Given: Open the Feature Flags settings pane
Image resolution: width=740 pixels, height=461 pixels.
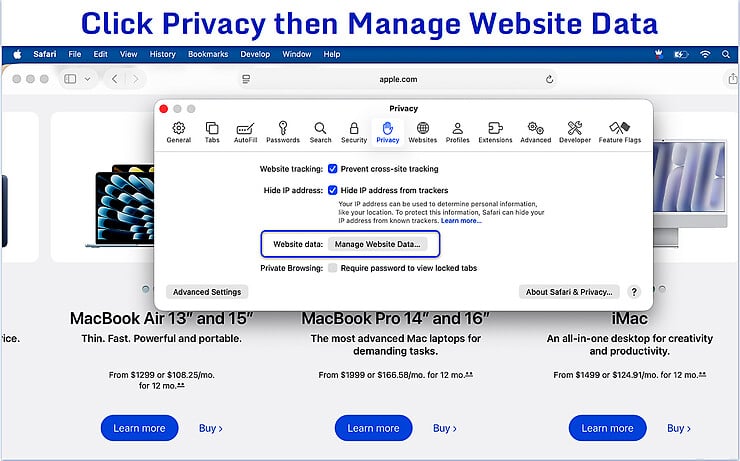Looking at the screenshot, I should 620,133.
